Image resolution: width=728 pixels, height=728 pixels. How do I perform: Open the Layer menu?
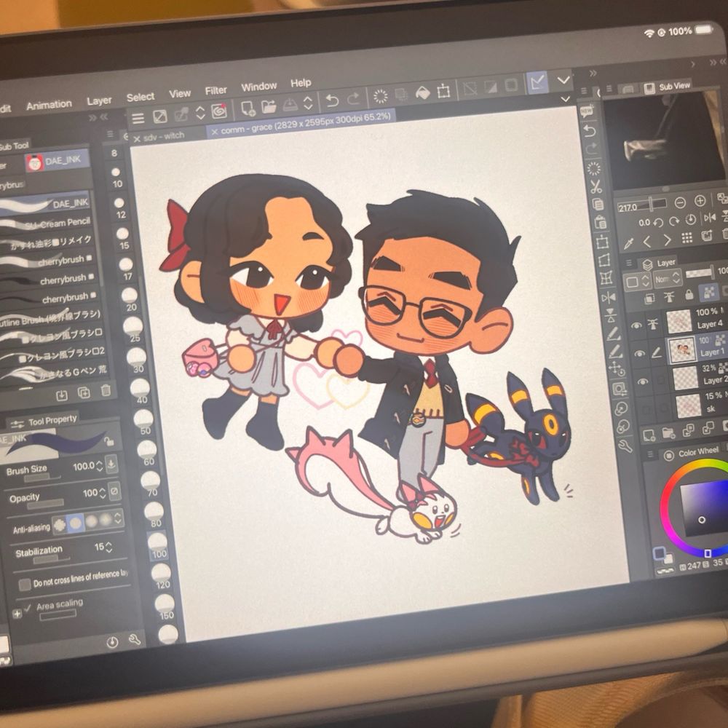click(99, 100)
